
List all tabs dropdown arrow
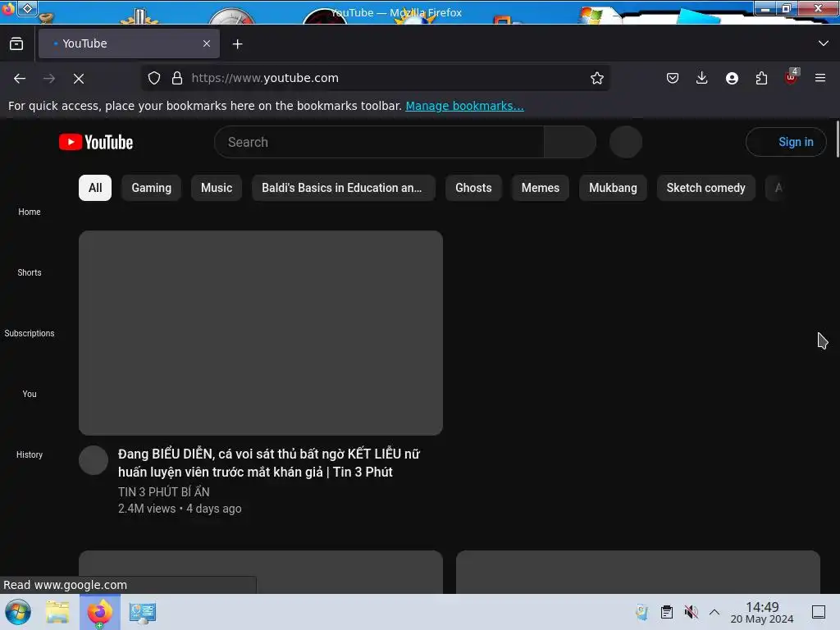point(824,43)
